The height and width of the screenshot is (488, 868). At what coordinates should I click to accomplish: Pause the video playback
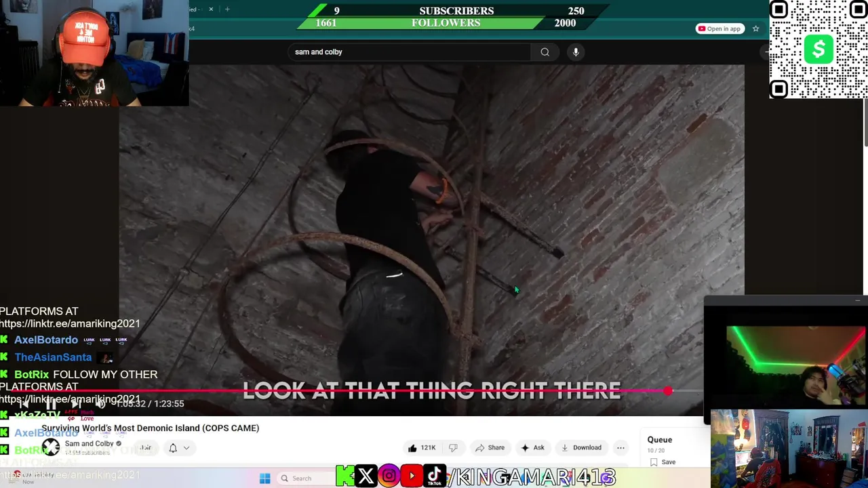(x=51, y=403)
